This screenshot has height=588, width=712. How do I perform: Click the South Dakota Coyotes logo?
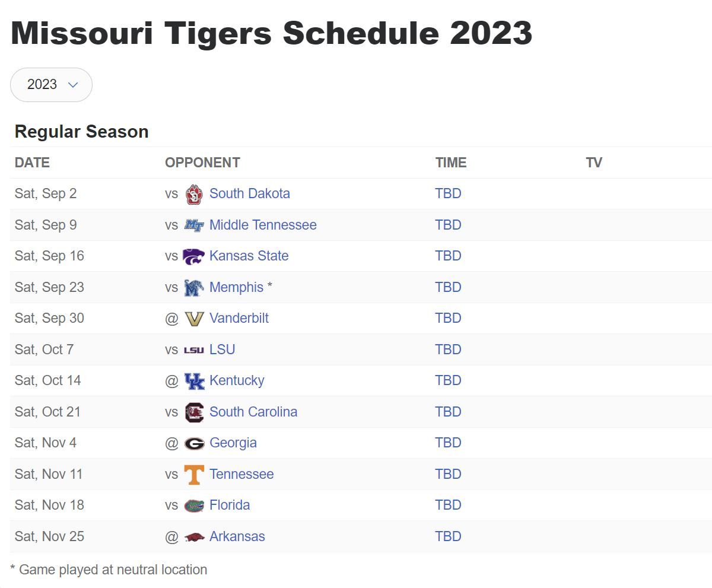194,194
